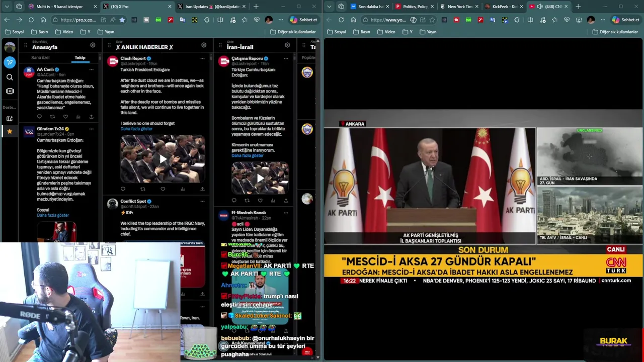Open the X Pro compose post button
The image size is (644, 362).
point(10,62)
